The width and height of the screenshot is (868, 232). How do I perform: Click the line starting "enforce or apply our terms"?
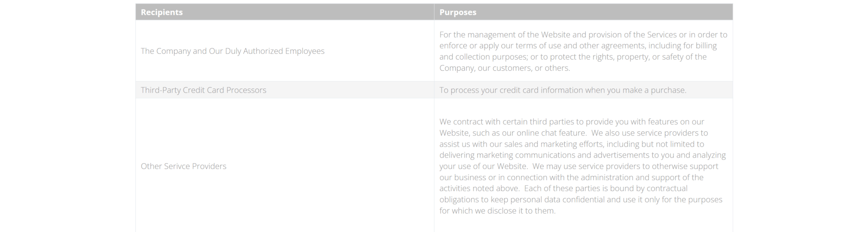(x=578, y=45)
